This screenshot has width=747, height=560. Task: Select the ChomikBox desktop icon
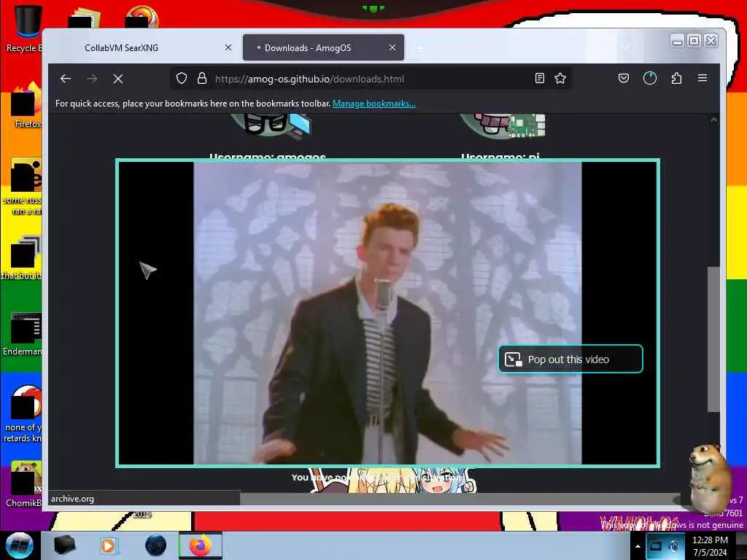coord(23,484)
